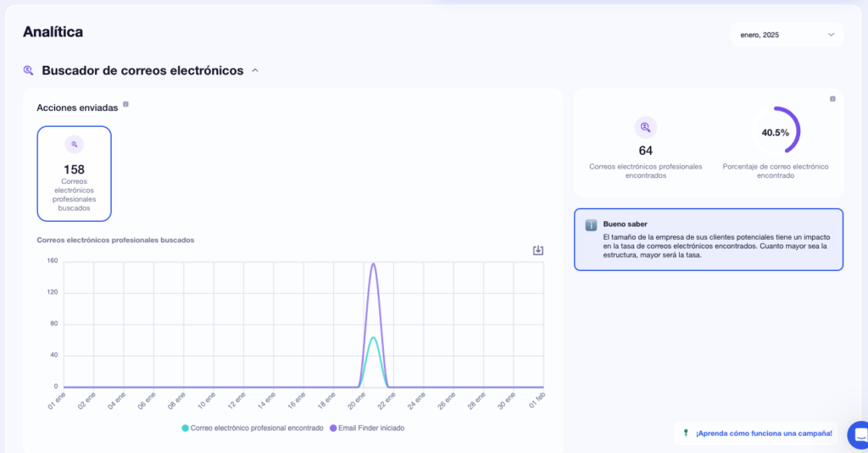The image size is (868, 453).
Task: Click the search icon in the 158 card
Action: [x=74, y=145]
